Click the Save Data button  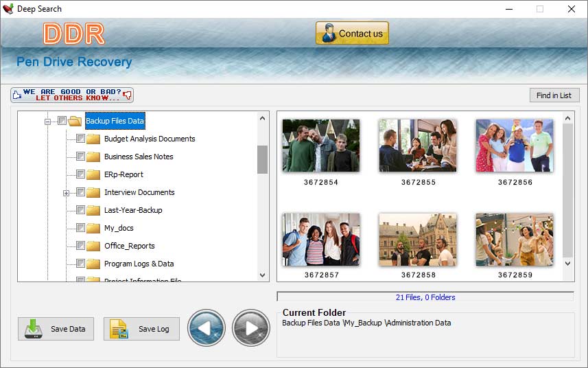point(56,329)
